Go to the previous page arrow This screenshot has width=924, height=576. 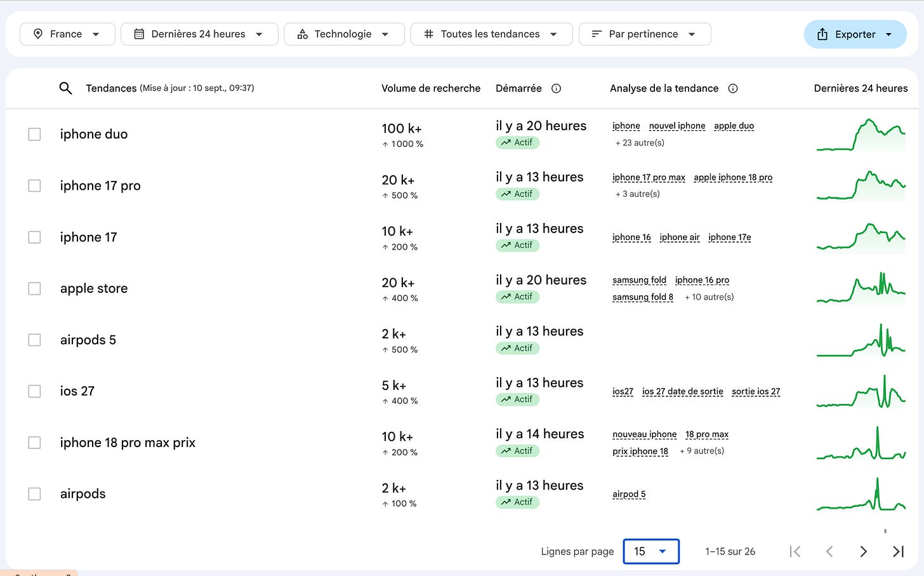coord(829,551)
